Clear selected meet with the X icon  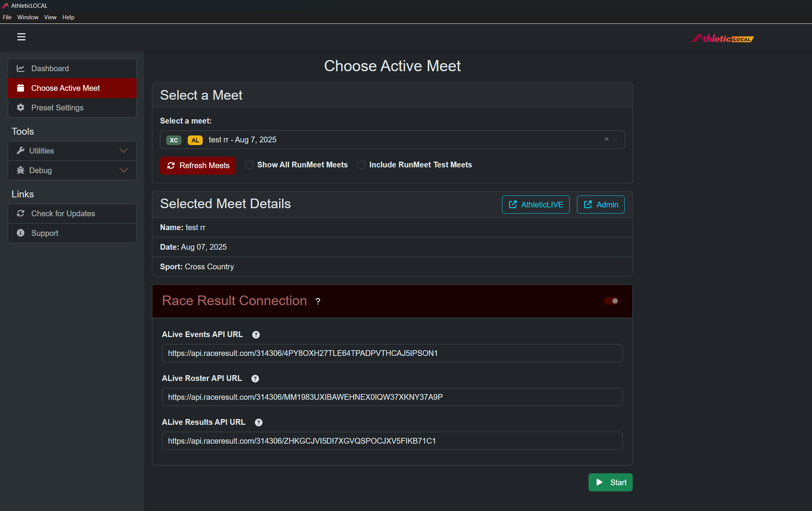point(607,139)
